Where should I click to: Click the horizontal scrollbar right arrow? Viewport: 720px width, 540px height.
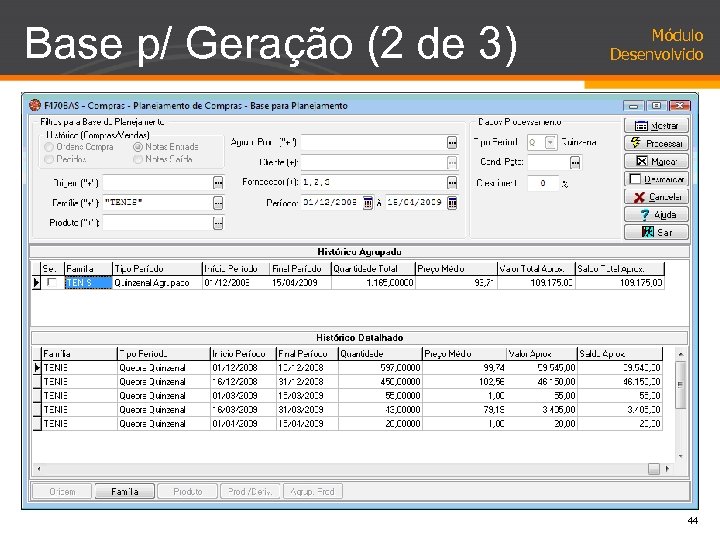[x=667, y=469]
